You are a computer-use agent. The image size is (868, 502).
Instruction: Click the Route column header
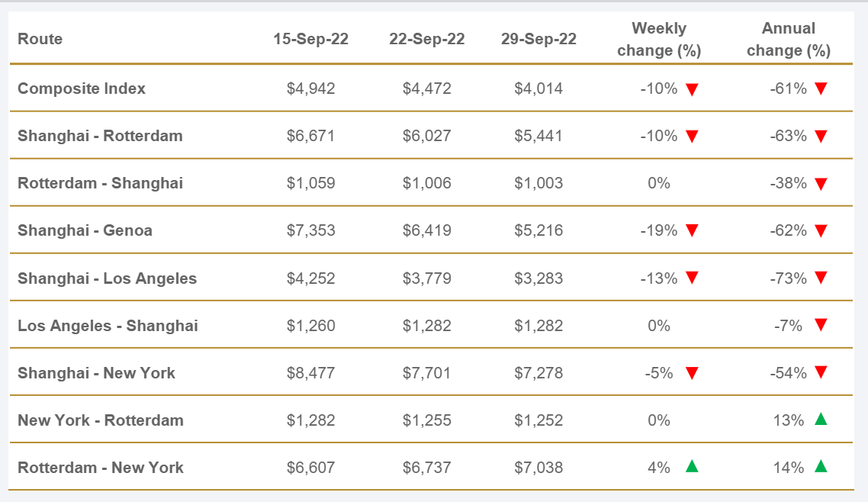40,39
